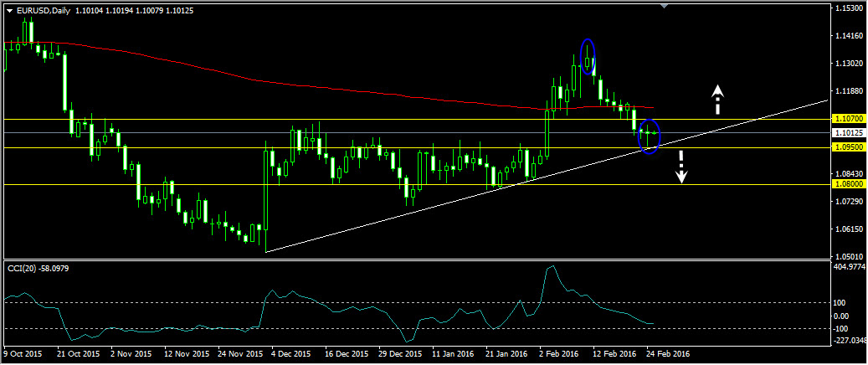The width and height of the screenshot is (868, 365).
Task: Click price scale value 1.05010
Action: point(850,256)
